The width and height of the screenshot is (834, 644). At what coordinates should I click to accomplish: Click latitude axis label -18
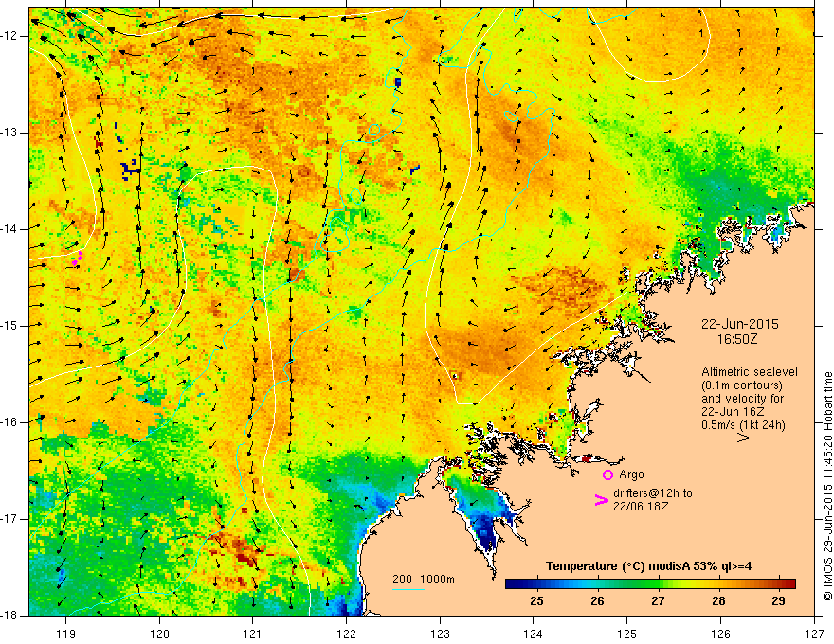pos(10,616)
